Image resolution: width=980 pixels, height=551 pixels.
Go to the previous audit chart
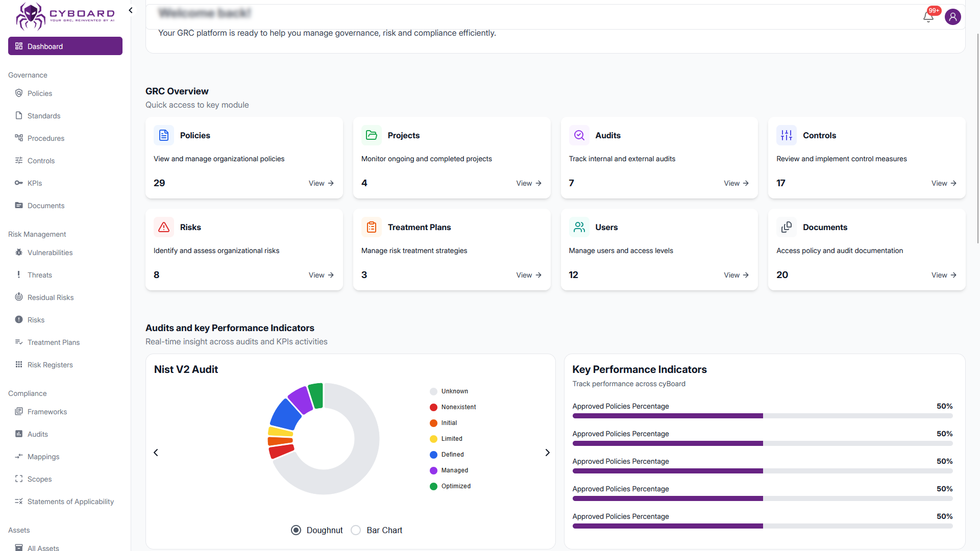(x=156, y=453)
